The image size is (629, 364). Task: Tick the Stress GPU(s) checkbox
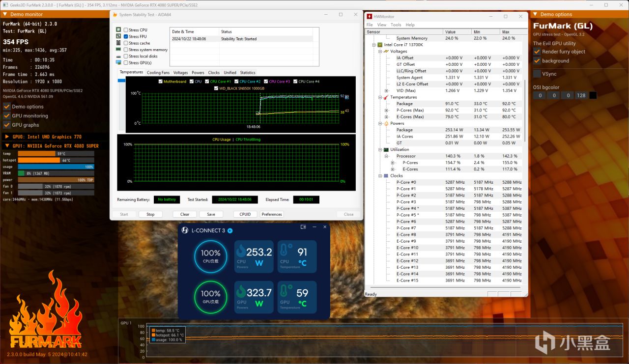click(x=126, y=63)
